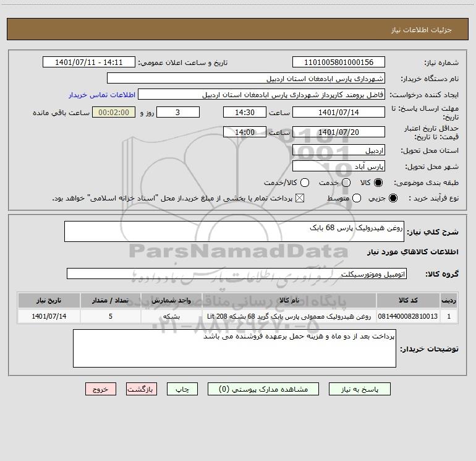Click the response deadline date 1401/07/14 field
This screenshot has width=476, height=461.
click(x=339, y=112)
